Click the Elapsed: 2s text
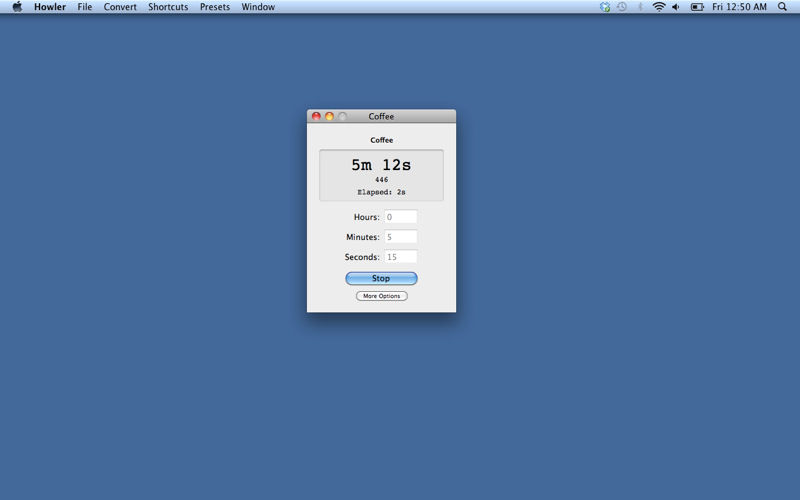This screenshot has width=800, height=500. [381, 192]
